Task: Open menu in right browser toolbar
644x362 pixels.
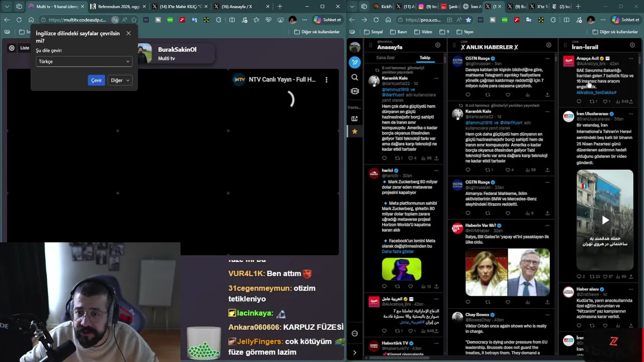Action: (603, 20)
